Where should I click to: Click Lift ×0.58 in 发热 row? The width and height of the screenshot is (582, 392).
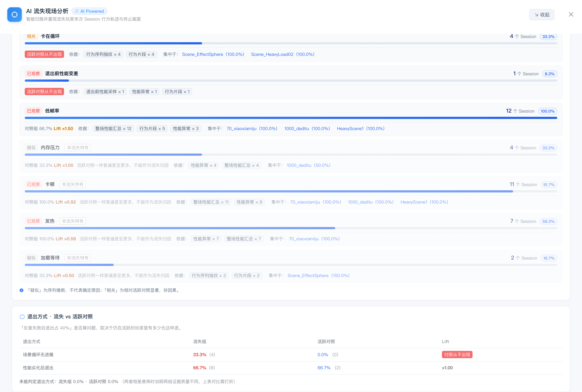tap(66, 239)
